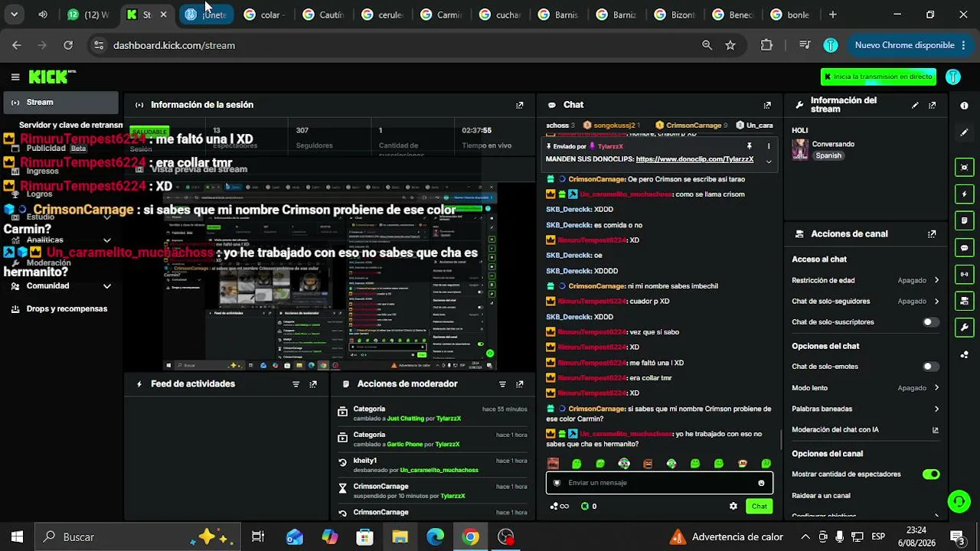Toggle Chat de solo-emotes switch

tap(931, 367)
